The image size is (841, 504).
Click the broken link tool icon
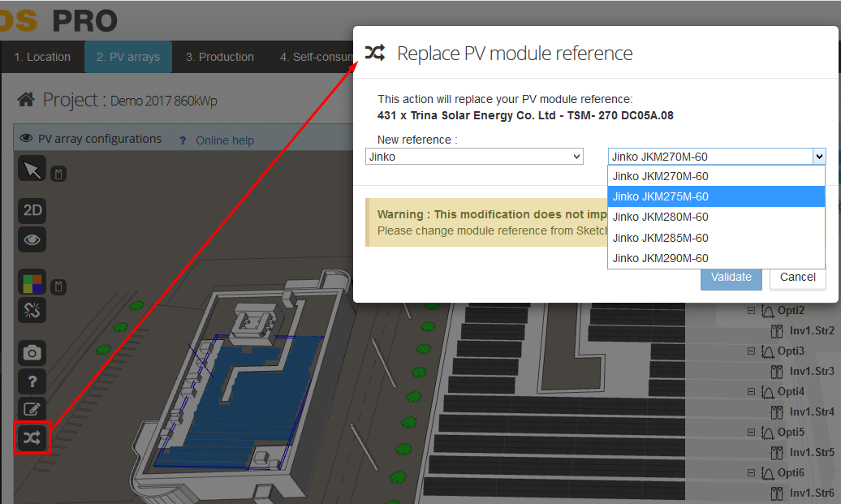point(32,310)
